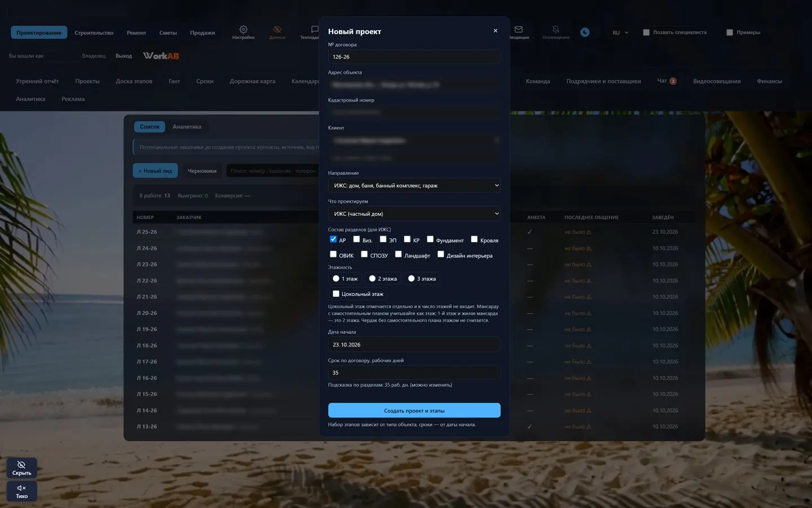Click the Создать проект и этапы button
The image size is (812, 508).
pos(414,410)
